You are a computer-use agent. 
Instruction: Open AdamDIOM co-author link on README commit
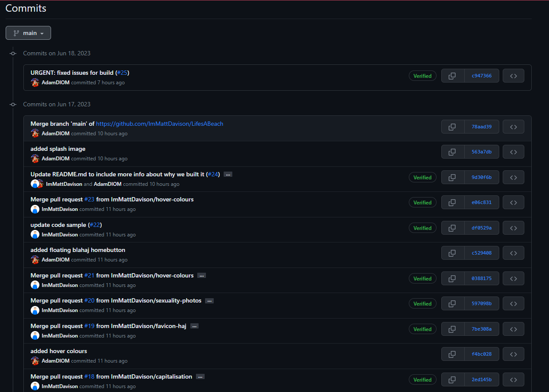(108, 184)
